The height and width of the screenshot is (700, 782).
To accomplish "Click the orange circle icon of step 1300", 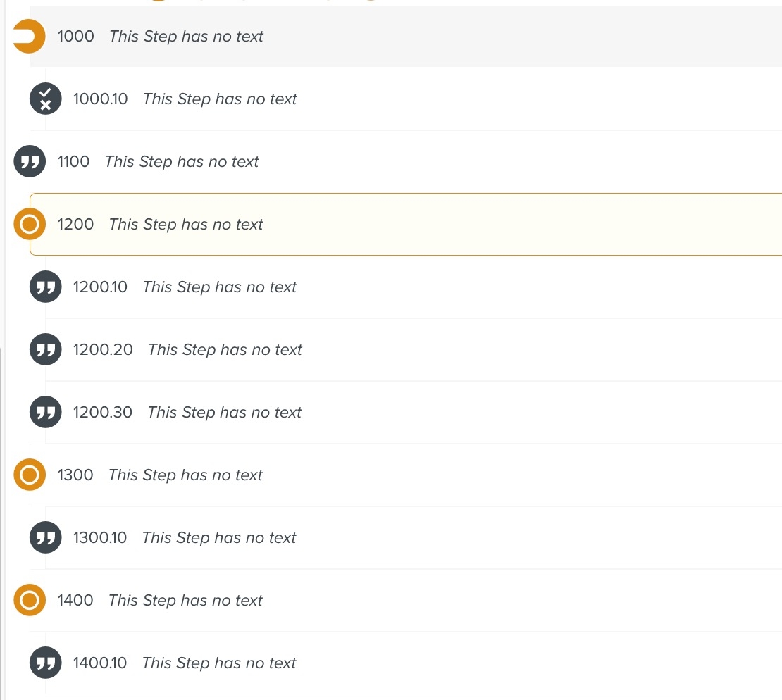I will pos(30,475).
